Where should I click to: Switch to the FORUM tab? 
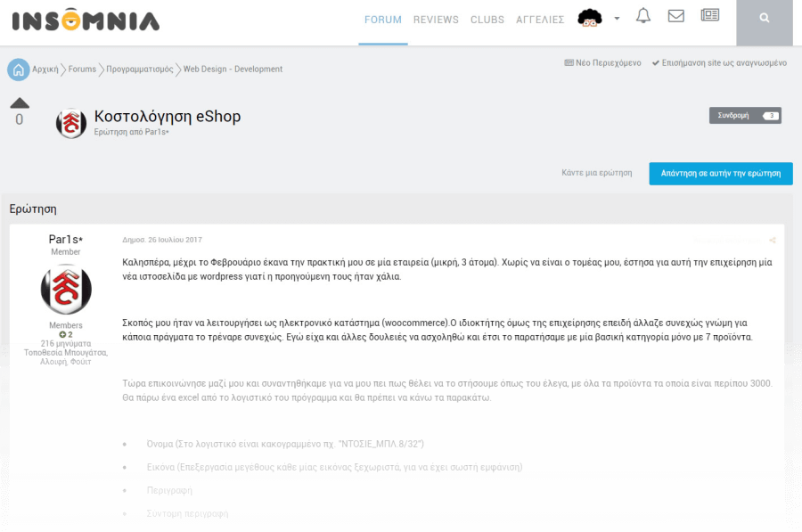click(x=383, y=20)
